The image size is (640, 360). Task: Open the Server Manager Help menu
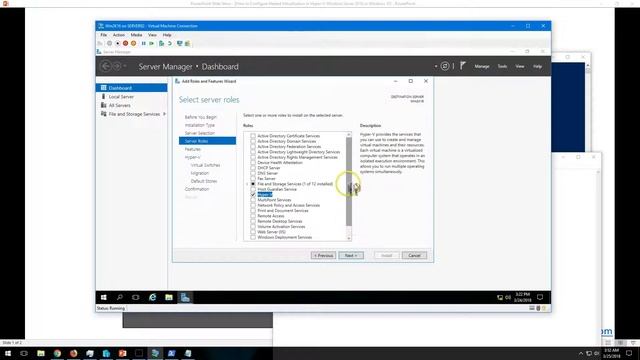pos(538,66)
